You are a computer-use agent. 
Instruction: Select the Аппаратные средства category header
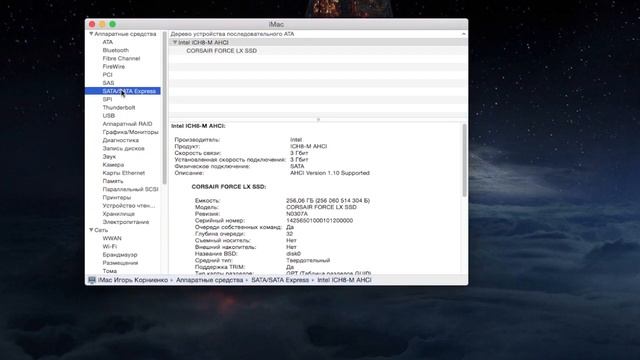click(125, 34)
